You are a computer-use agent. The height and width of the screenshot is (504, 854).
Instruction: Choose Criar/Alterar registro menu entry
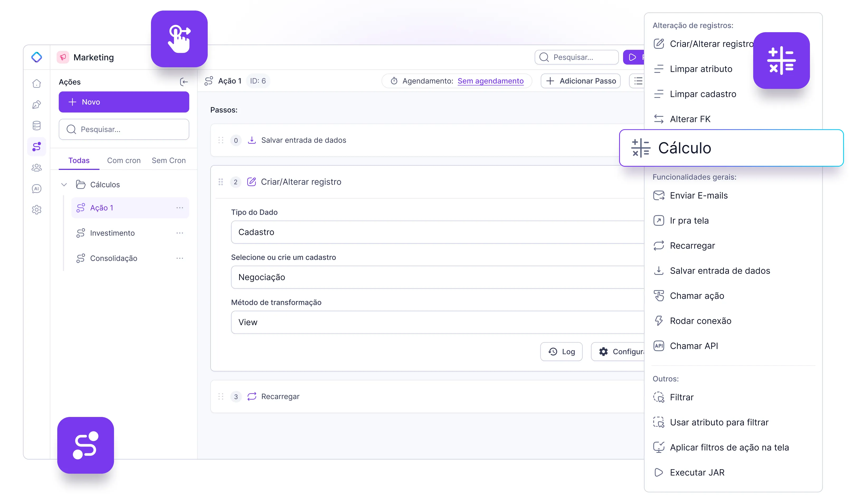coord(704,44)
